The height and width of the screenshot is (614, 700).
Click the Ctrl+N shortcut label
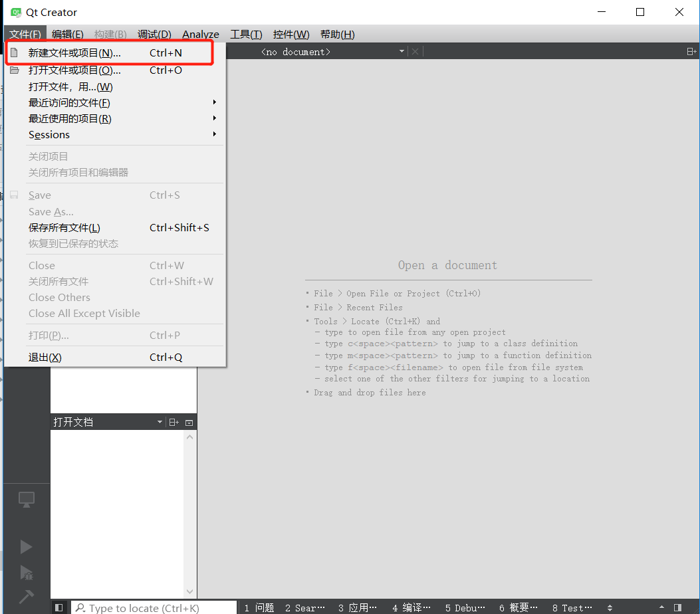(x=166, y=52)
